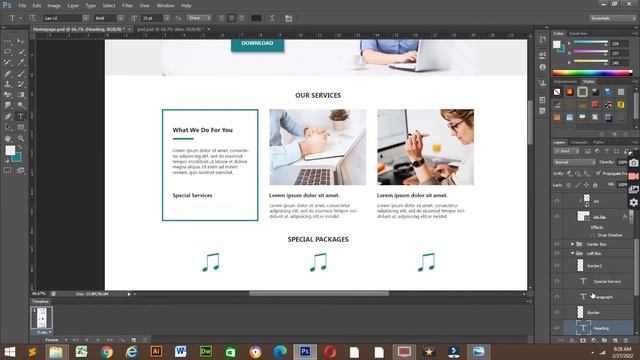The height and width of the screenshot is (360, 640).
Task: Collapse the Left Box layer group
Action: (x=572, y=253)
